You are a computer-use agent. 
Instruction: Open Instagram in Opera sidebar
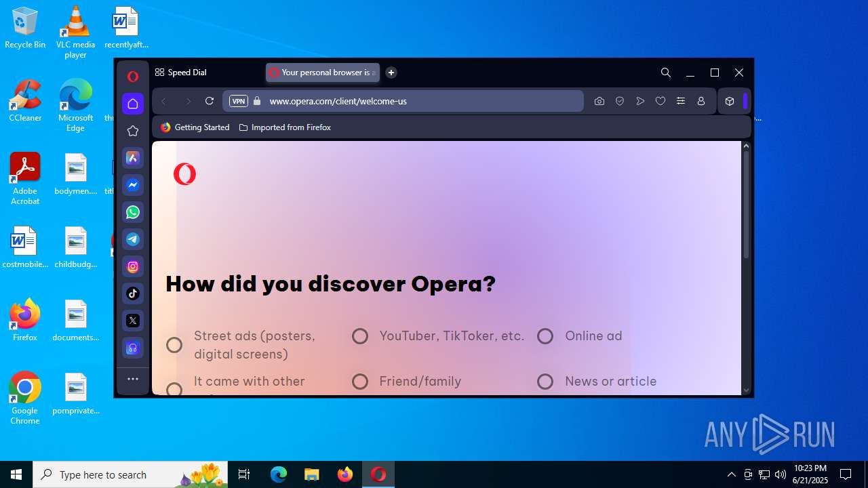coord(133,266)
